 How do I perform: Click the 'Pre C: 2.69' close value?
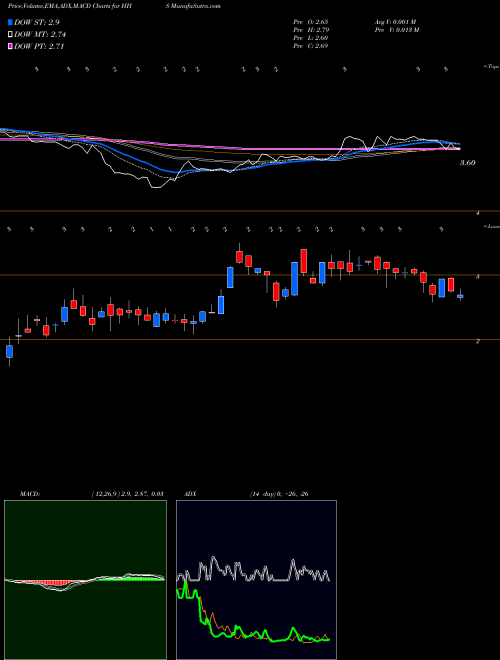pos(311,46)
